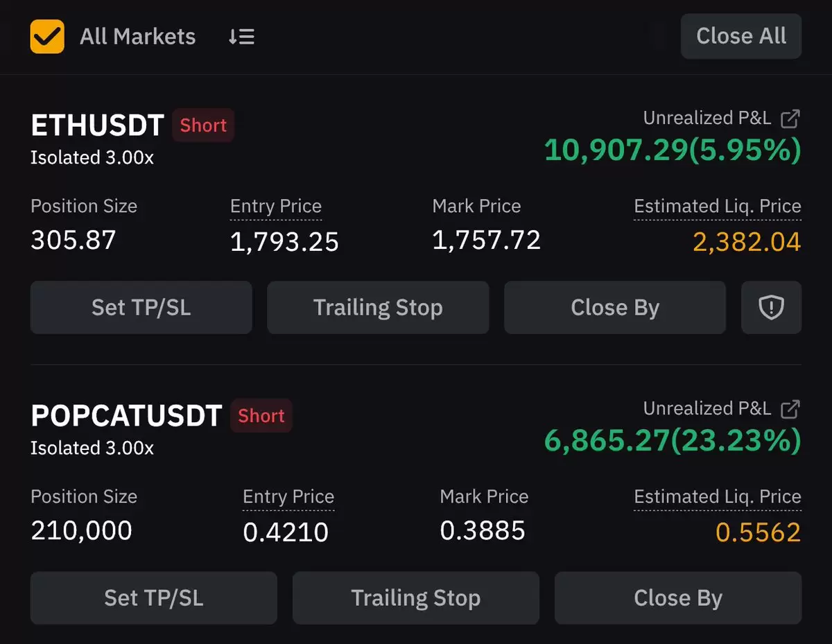Set TP/SL for the ETHUSDT position
The height and width of the screenshot is (644, 832).
(x=141, y=307)
